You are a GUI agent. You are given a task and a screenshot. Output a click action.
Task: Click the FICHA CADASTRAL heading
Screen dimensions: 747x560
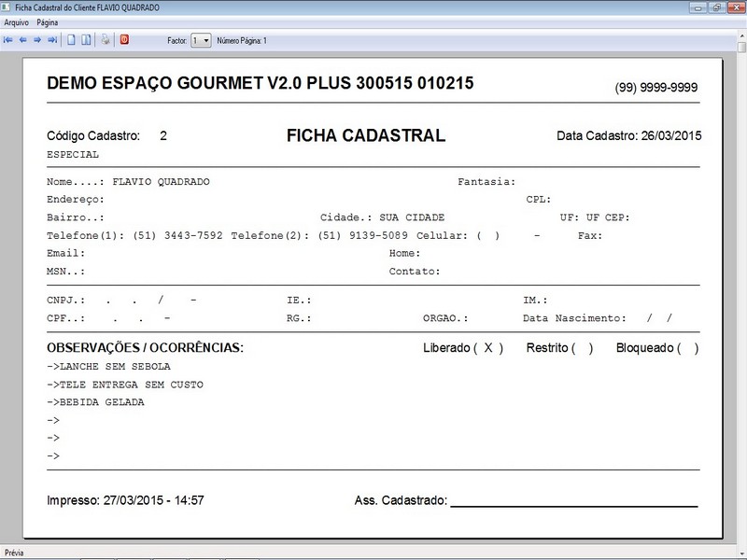tap(366, 135)
